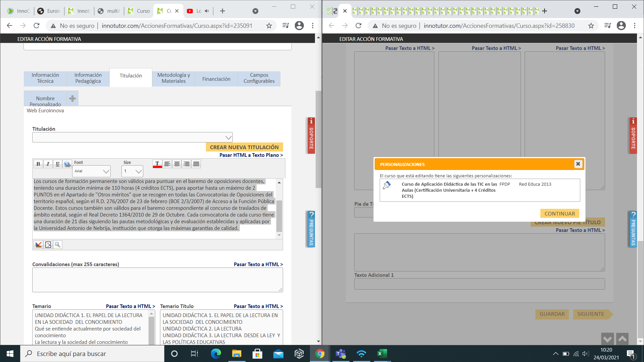Open the Font dropdown showing Arial

point(91,171)
